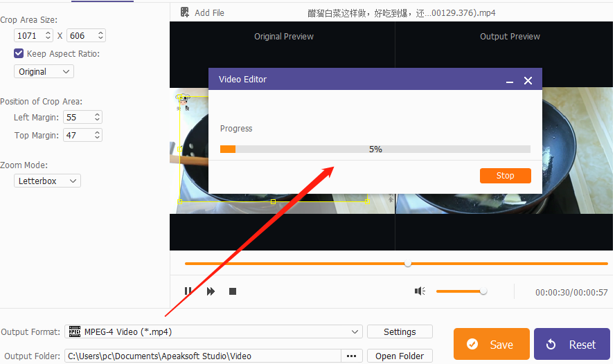The image size is (615, 364).
Task: Jump forward with the fast-forward button
Action: pyautogui.click(x=211, y=291)
